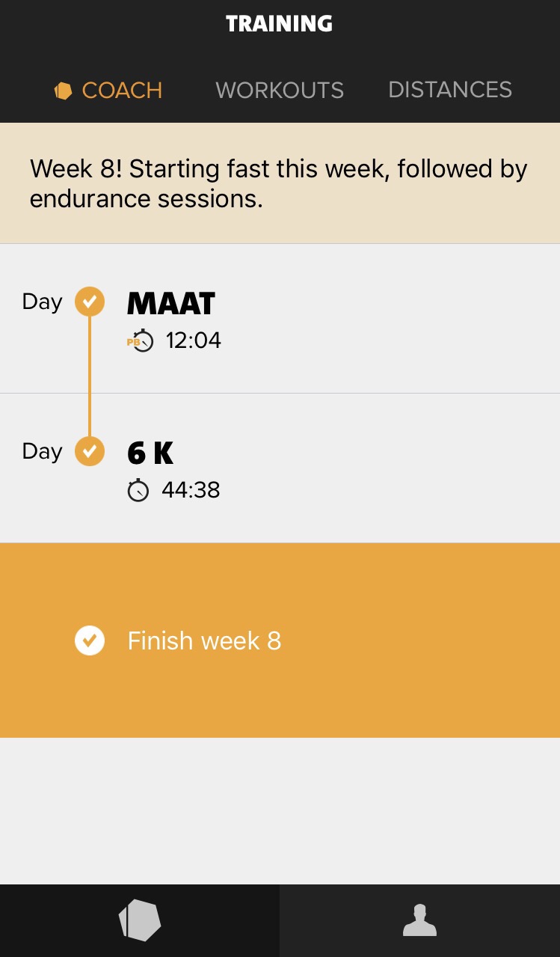
Task: Open the Training hexagon bottom tab
Action: pyautogui.click(x=140, y=920)
